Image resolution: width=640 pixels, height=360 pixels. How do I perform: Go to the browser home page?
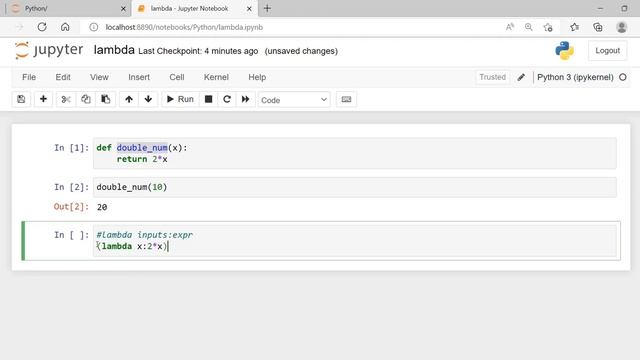pos(65,27)
